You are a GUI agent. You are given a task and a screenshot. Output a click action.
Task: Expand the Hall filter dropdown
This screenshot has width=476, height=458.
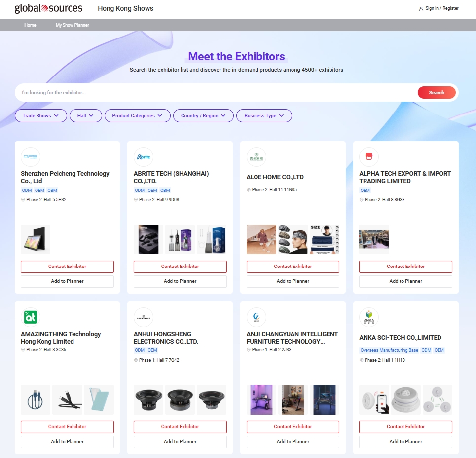[86, 115]
